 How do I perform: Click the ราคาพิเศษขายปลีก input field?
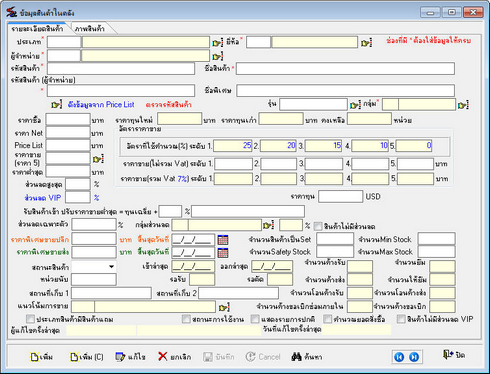(94, 239)
